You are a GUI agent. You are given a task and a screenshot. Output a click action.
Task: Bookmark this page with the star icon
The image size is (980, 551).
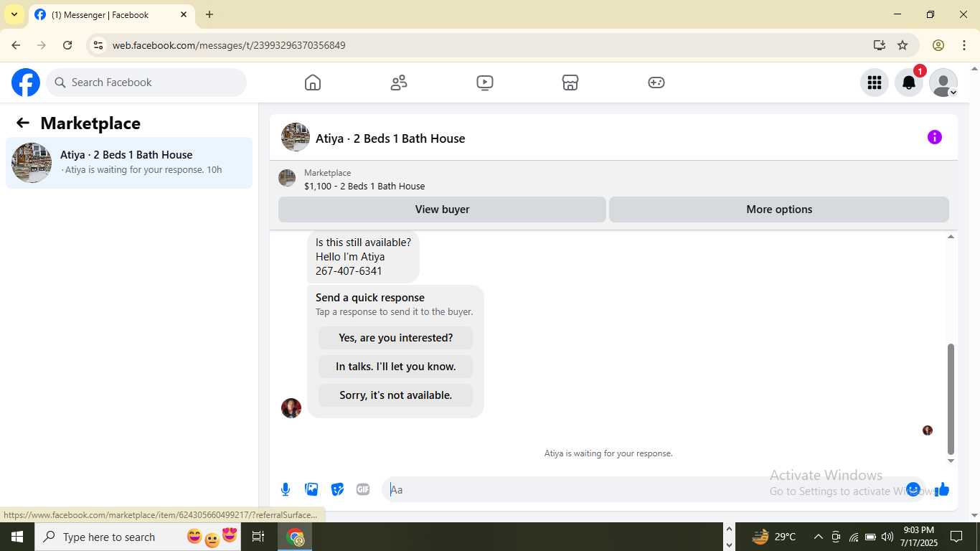[x=903, y=45]
